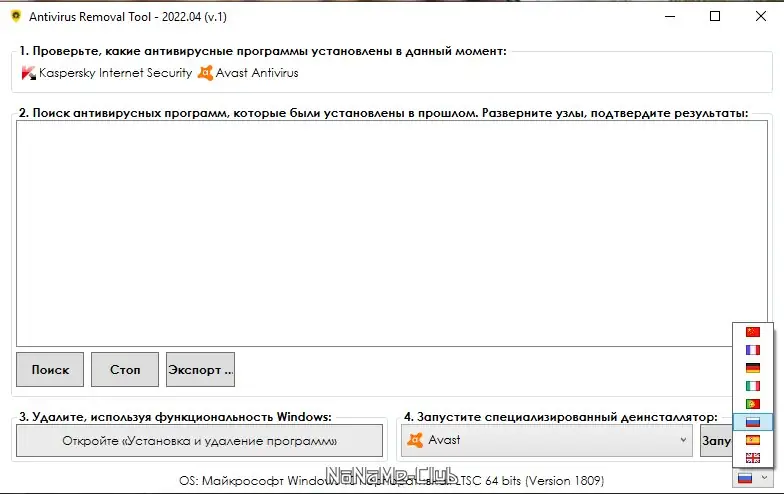Click the Avast Antivirus orange icon

(206, 73)
